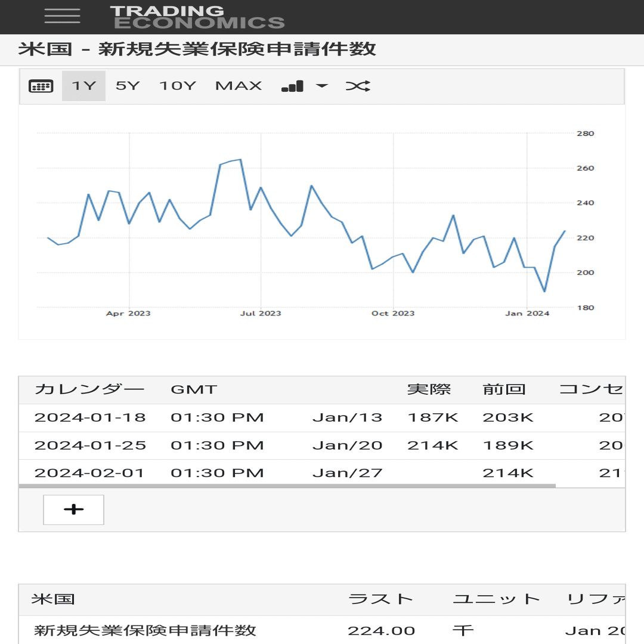644x644 pixels.
Task: Click the Trading Economics logo
Action: pos(197,17)
